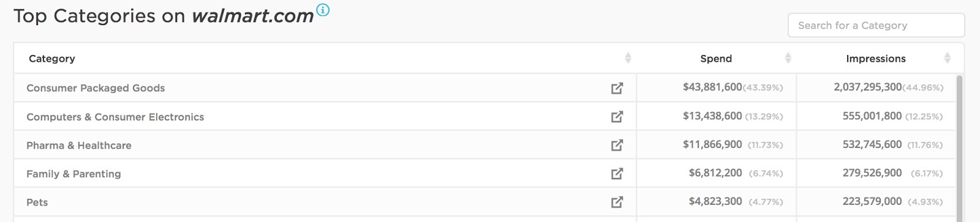
Task: Open Pets external link icon
Action: (x=617, y=202)
